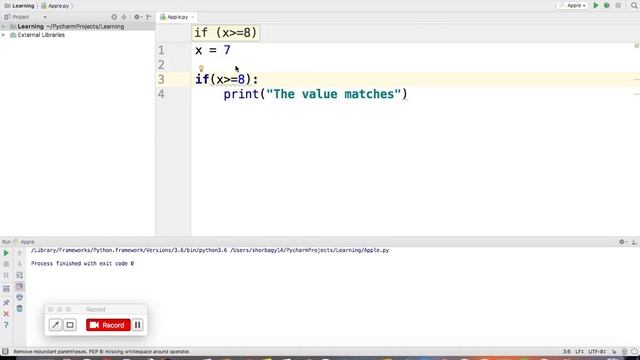Click the x = 7 code line
Screen dimensions: 640x360
213,50
